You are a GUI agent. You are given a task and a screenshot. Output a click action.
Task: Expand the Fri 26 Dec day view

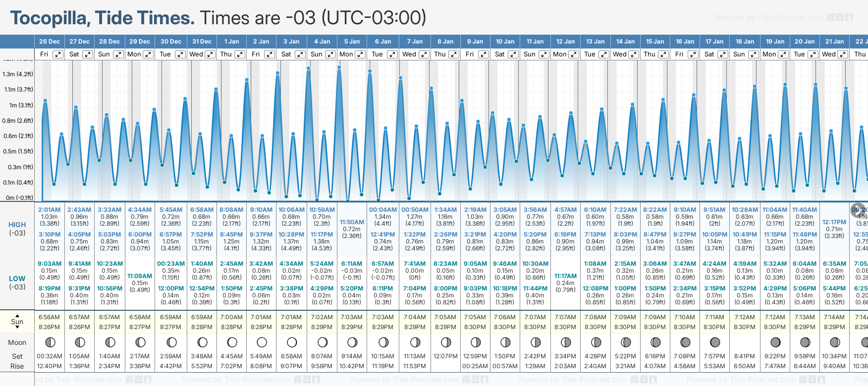[58, 54]
